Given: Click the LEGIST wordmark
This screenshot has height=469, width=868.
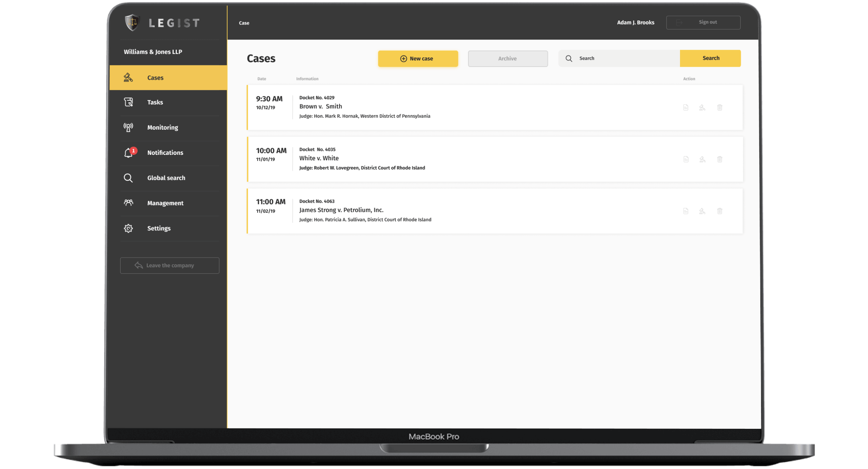Looking at the screenshot, I should [x=174, y=23].
